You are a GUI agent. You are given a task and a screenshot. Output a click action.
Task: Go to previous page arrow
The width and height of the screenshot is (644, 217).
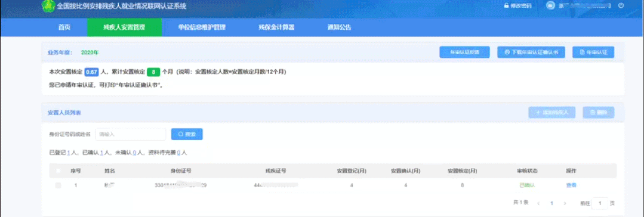click(538, 203)
